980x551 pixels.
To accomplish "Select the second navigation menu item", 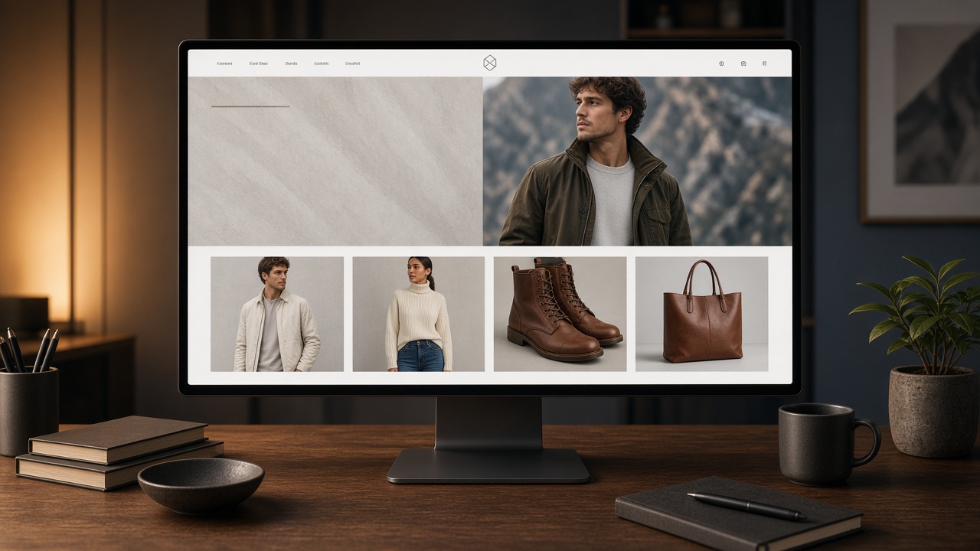I will click(259, 64).
